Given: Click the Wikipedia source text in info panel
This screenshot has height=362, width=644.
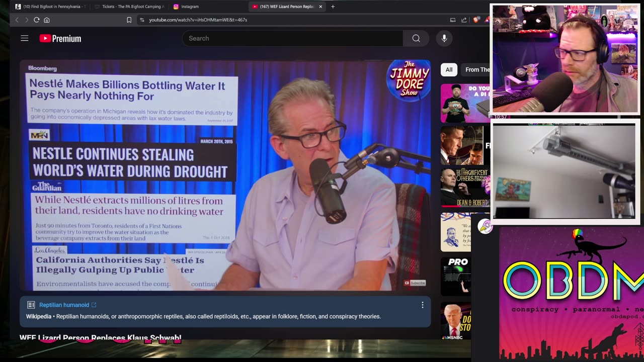Looking at the screenshot, I should click(x=39, y=316).
